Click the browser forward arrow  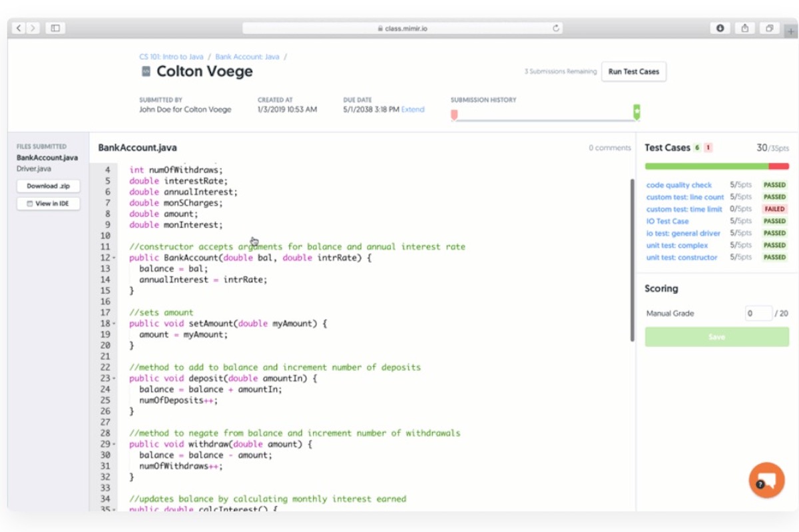[x=33, y=28]
